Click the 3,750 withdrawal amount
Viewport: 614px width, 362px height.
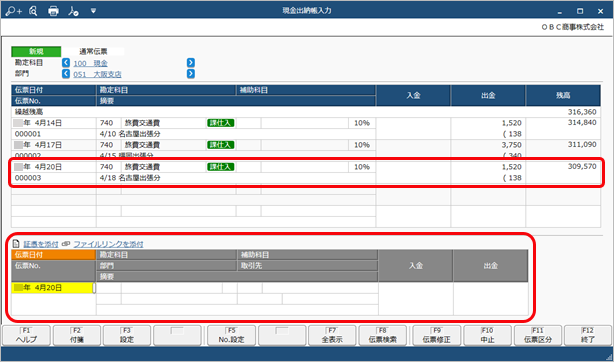click(x=511, y=145)
